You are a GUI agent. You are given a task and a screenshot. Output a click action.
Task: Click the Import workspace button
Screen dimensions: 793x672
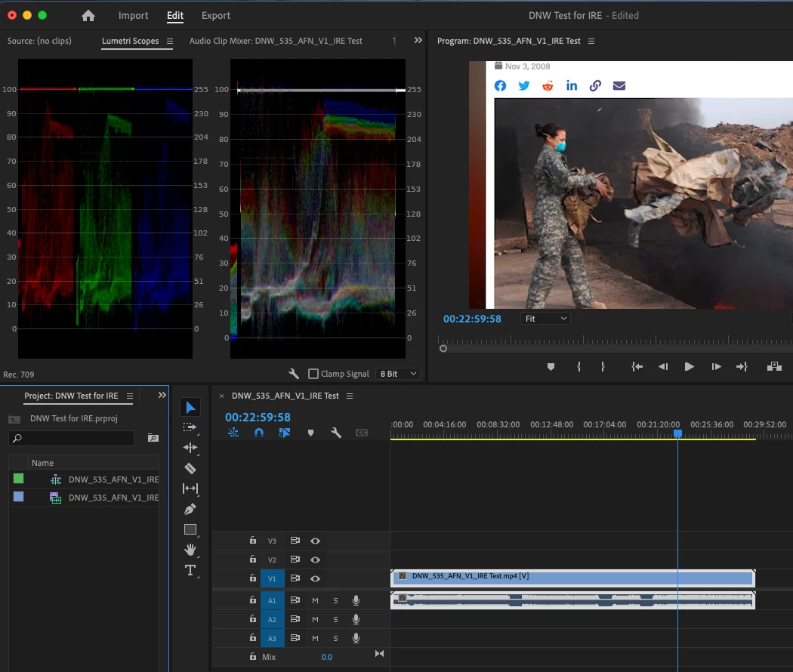[x=133, y=16]
